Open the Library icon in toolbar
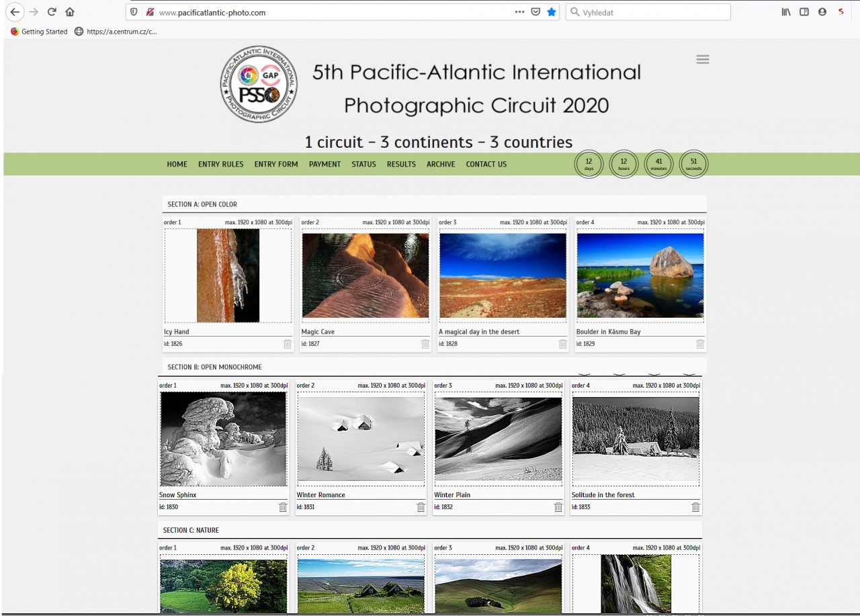This screenshot has width=860, height=616. click(x=786, y=11)
